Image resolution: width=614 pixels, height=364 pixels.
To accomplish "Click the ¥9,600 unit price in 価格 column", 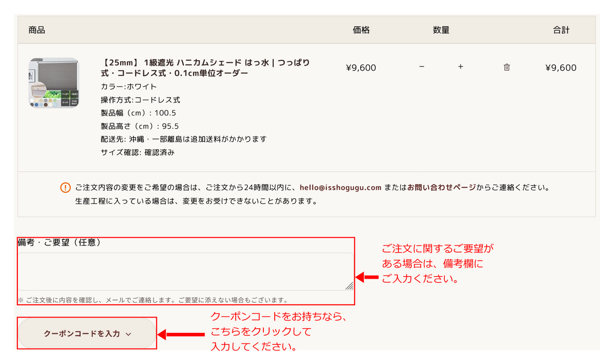I will (x=361, y=67).
